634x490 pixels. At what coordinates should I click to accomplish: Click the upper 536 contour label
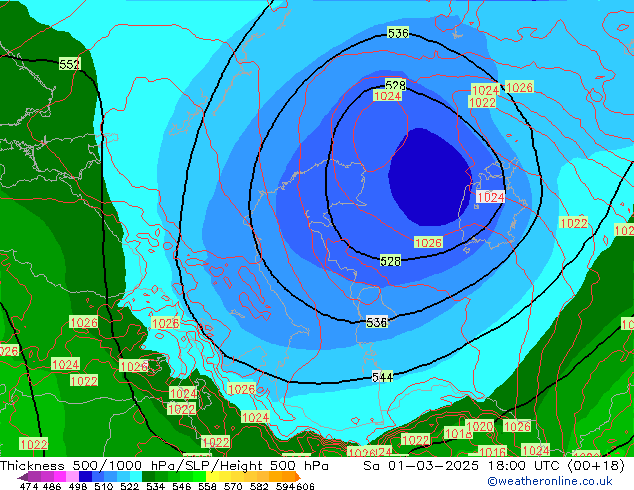click(x=398, y=33)
